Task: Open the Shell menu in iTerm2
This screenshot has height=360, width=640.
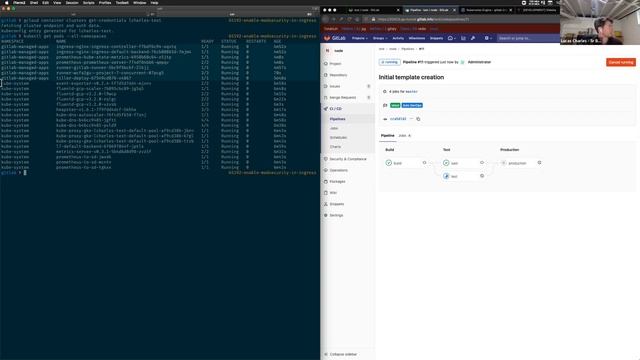Action: coord(34,2)
